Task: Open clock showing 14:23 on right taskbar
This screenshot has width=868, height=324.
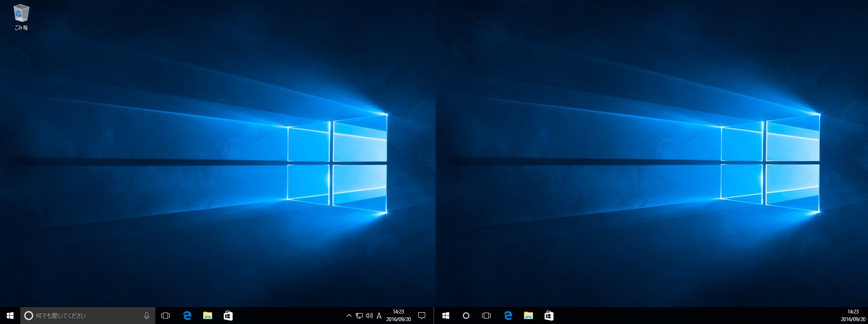Action: tap(853, 316)
